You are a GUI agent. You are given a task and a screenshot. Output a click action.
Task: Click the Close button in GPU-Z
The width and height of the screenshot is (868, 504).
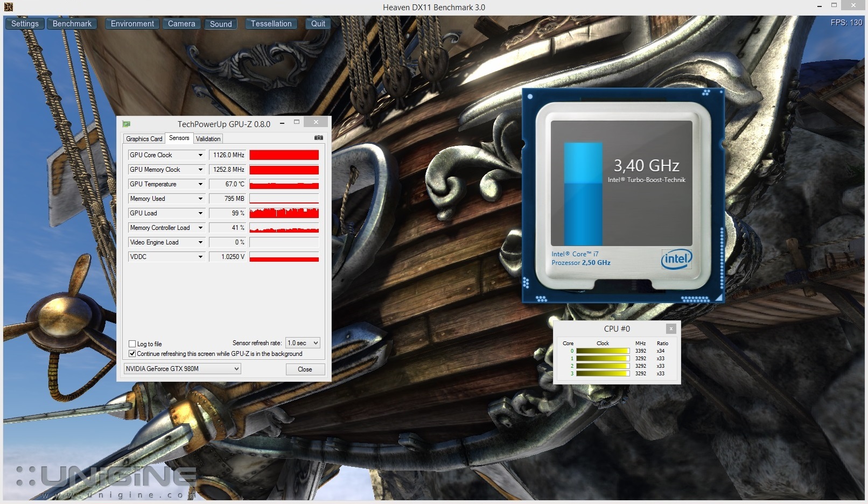[x=305, y=369]
